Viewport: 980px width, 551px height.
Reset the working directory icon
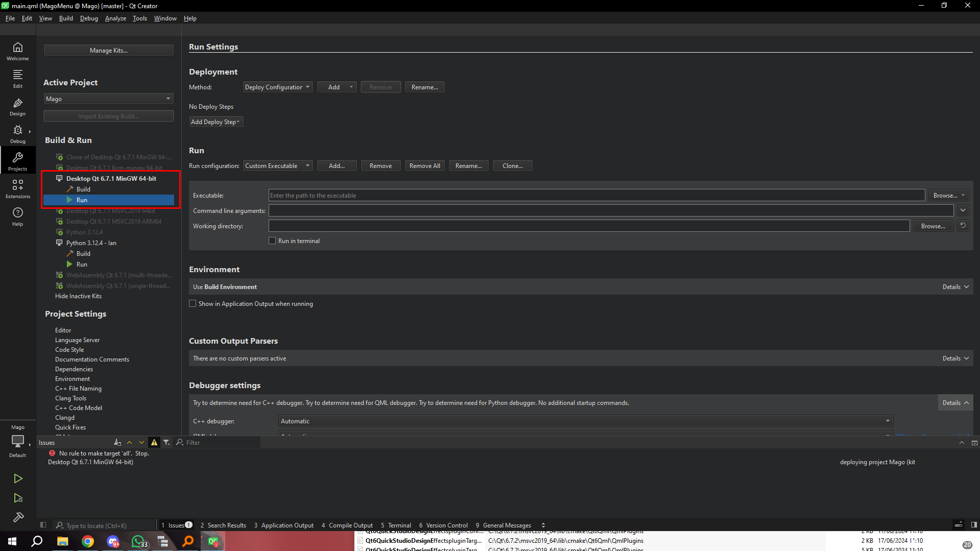click(x=963, y=226)
